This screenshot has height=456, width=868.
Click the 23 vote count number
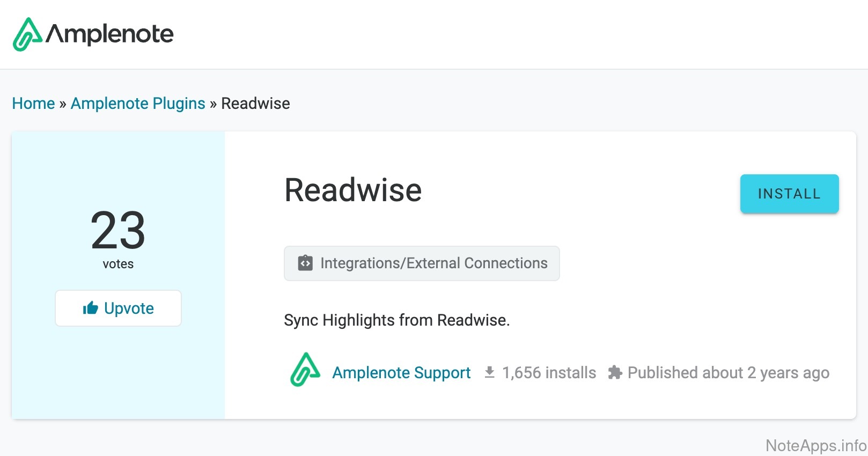pos(118,231)
